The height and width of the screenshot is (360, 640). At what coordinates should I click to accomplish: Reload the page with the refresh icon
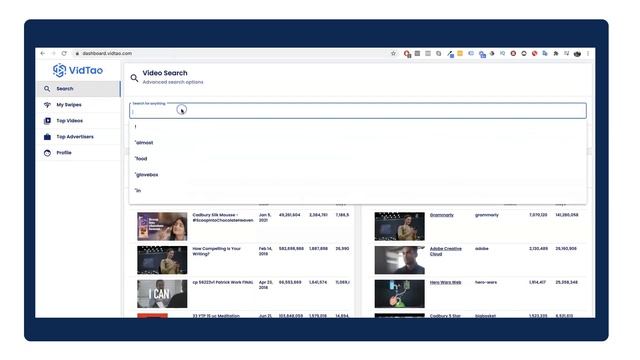[x=64, y=53]
